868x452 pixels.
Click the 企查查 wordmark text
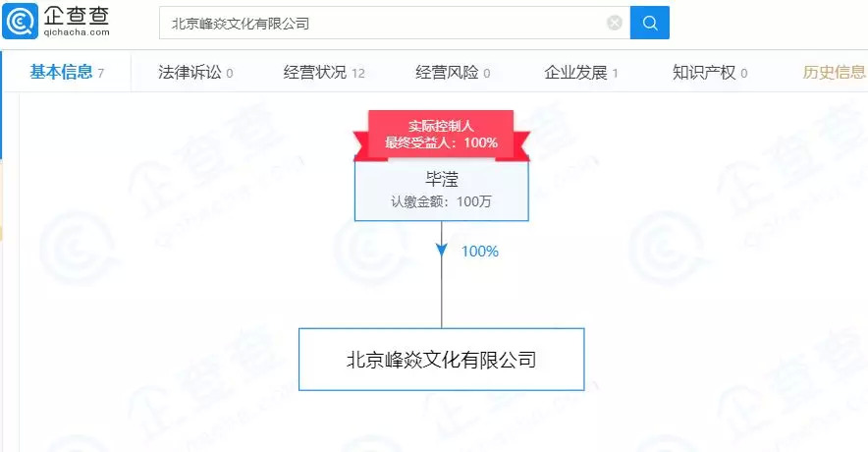(x=77, y=15)
